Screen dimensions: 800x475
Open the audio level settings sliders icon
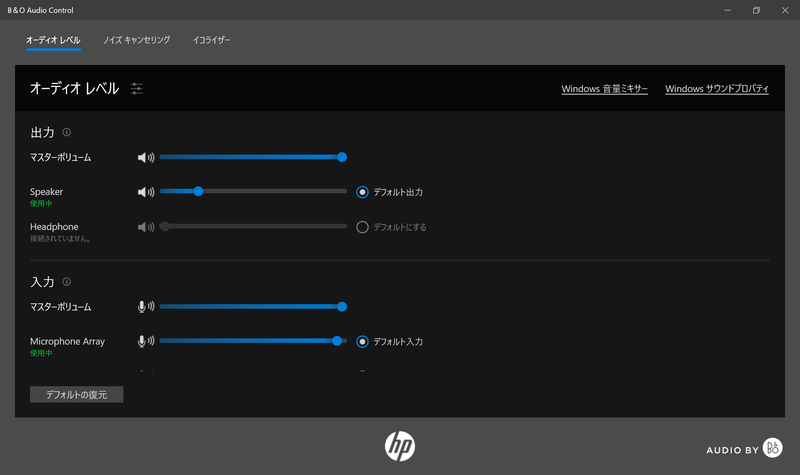(x=137, y=89)
